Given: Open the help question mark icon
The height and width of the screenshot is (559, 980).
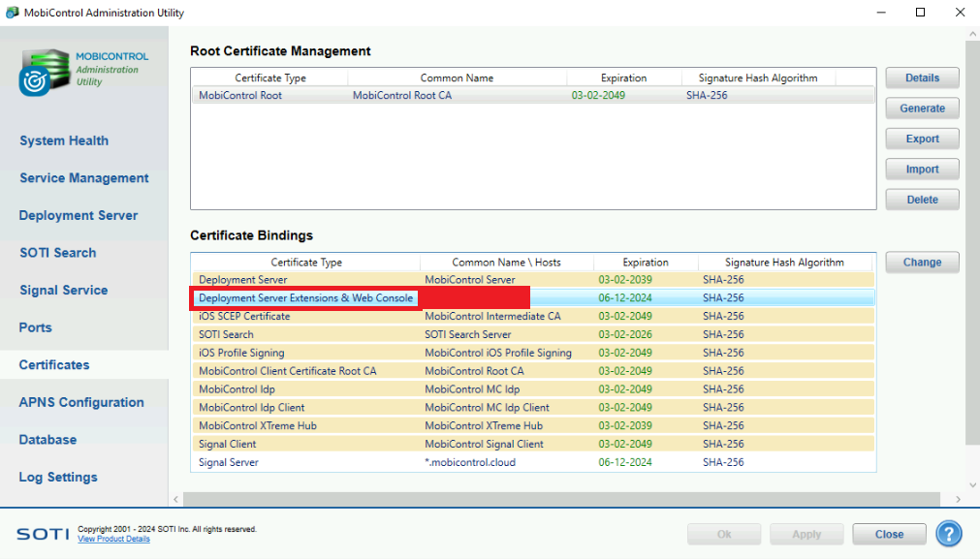Looking at the screenshot, I should click(948, 534).
